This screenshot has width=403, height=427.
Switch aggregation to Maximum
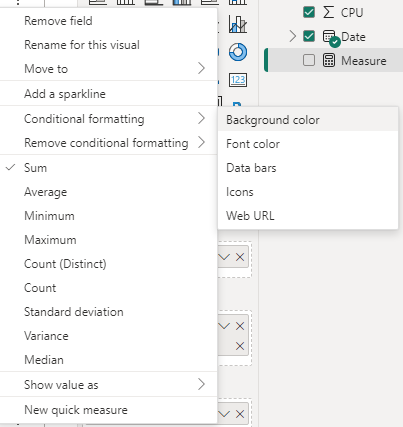(x=109, y=240)
